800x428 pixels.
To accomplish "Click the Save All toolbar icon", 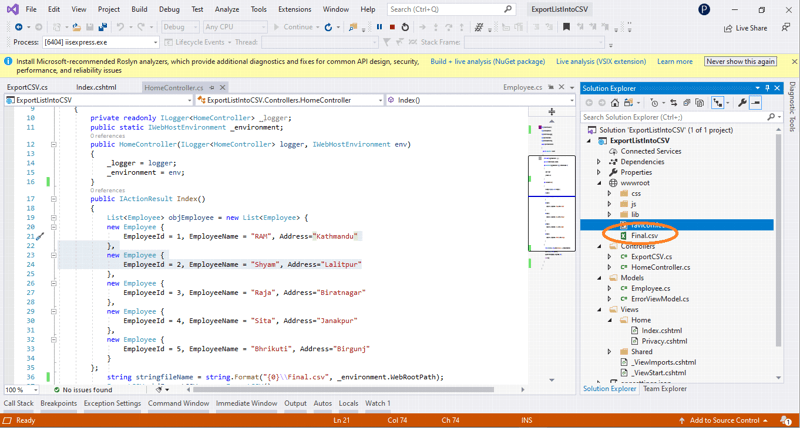I will click(x=103, y=27).
